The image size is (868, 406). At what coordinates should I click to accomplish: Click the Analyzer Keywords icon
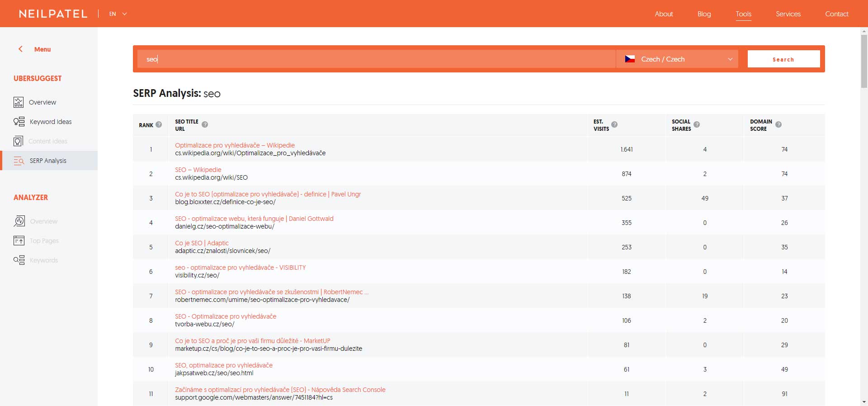19,260
